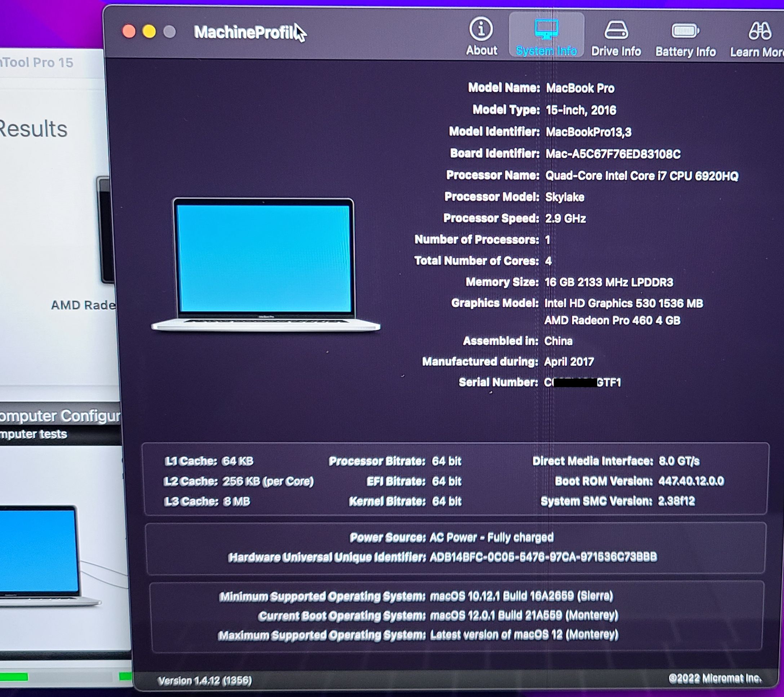The image size is (784, 697).
Task: Click the Processor Name value text
Action: click(x=641, y=176)
